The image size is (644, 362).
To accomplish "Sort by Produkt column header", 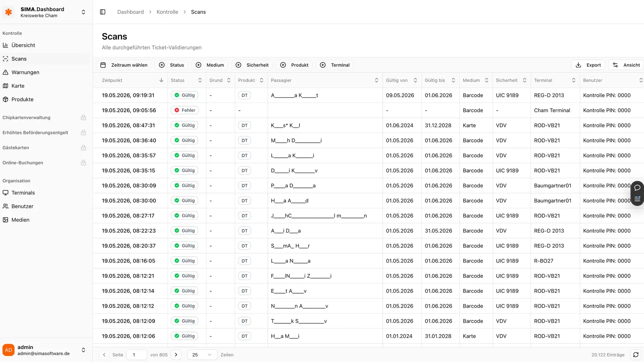I will coord(251,80).
